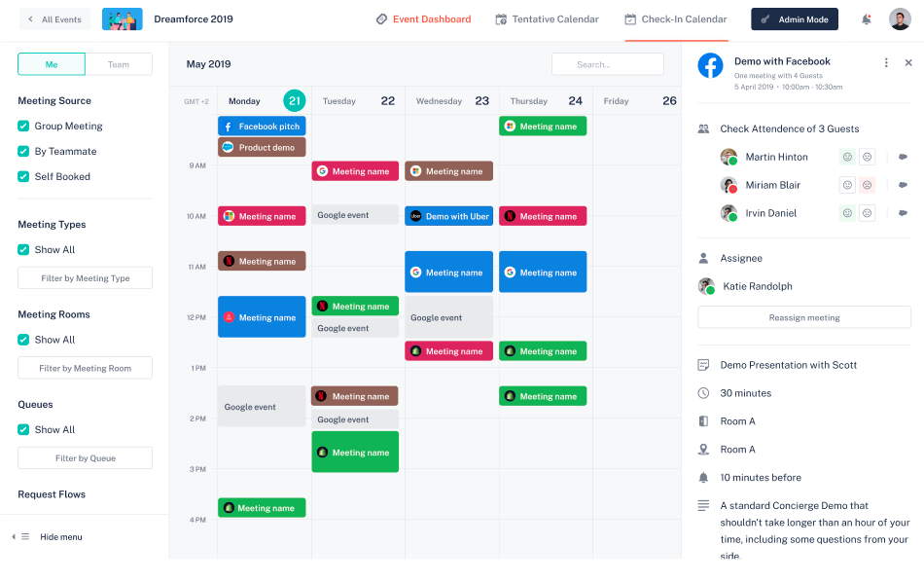Click Hide menu text
Viewport: 924px width, 582px height.
click(x=61, y=536)
